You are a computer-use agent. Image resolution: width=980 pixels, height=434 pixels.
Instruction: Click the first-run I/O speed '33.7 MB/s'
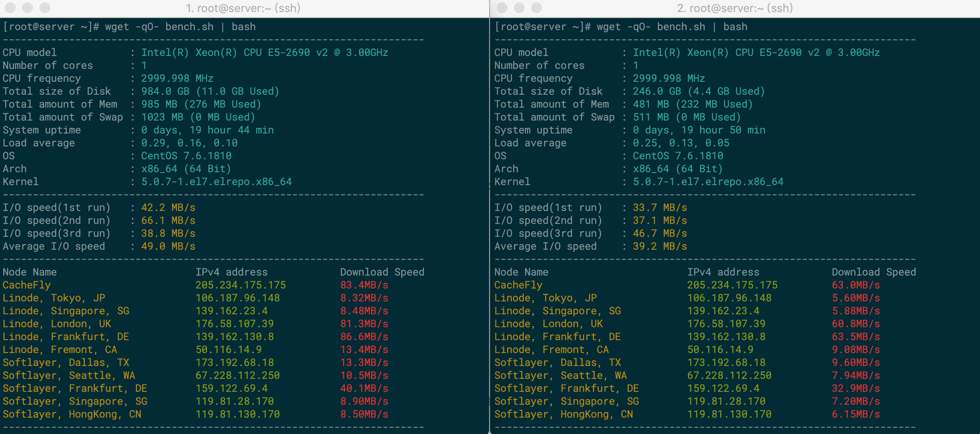(x=660, y=208)
